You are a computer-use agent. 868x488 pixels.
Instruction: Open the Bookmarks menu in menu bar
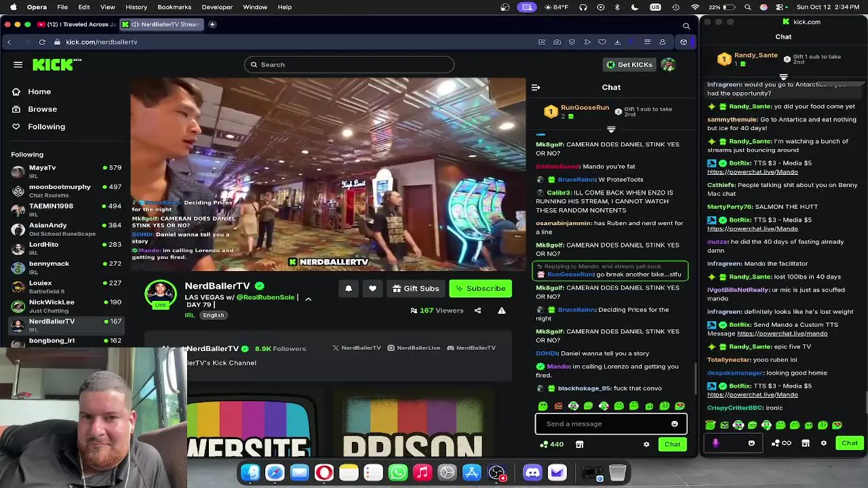174,7
